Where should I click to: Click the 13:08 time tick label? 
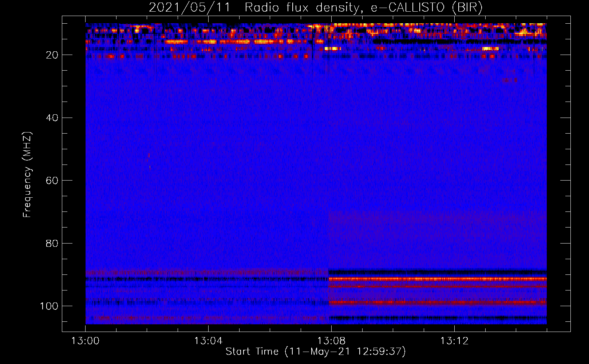(x=331, y=341)
